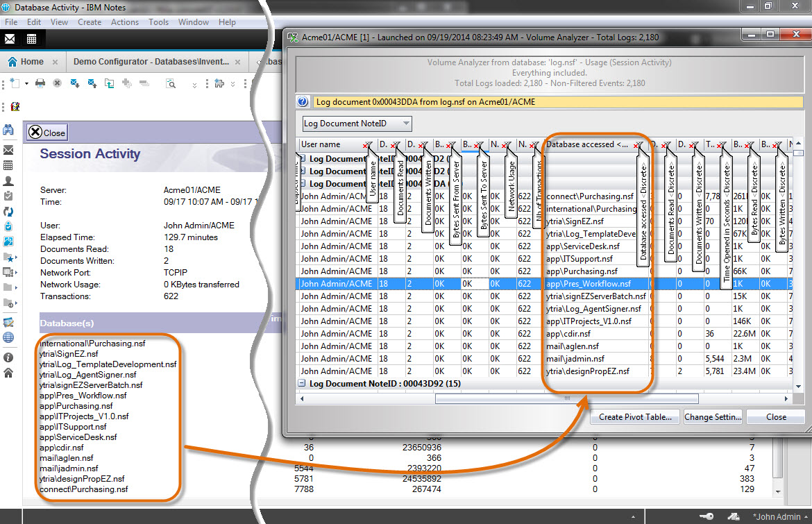Viewport: 812px width, 524px height.
Task: Collapse the Log Document NoteID 00043D92 group
Action: point(302,384)
